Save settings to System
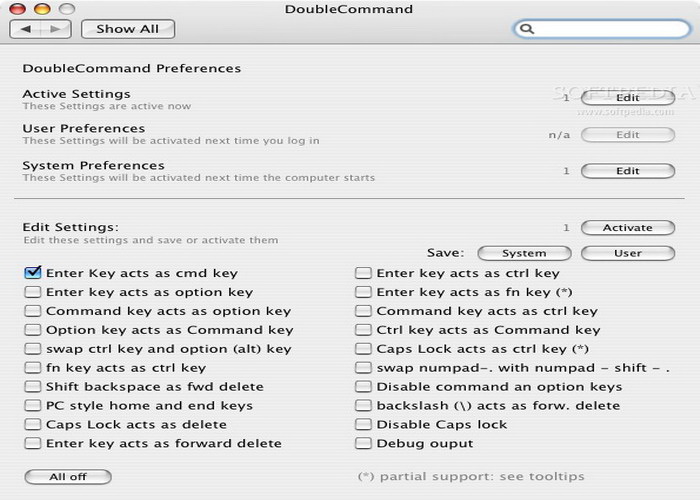 (x=524, y=253)
